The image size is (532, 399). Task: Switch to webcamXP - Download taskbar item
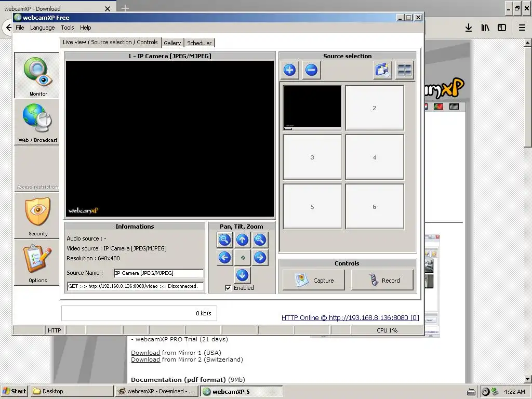pos(157,391)
